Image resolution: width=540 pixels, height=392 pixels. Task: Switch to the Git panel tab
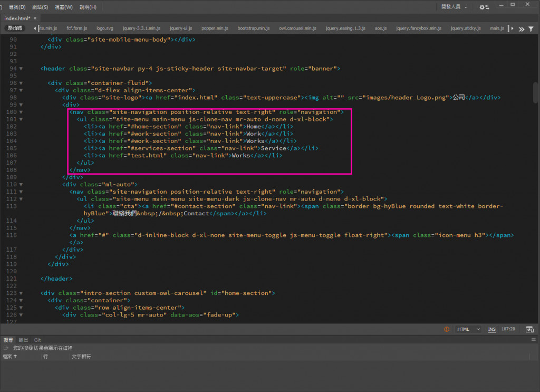[37, 340]
